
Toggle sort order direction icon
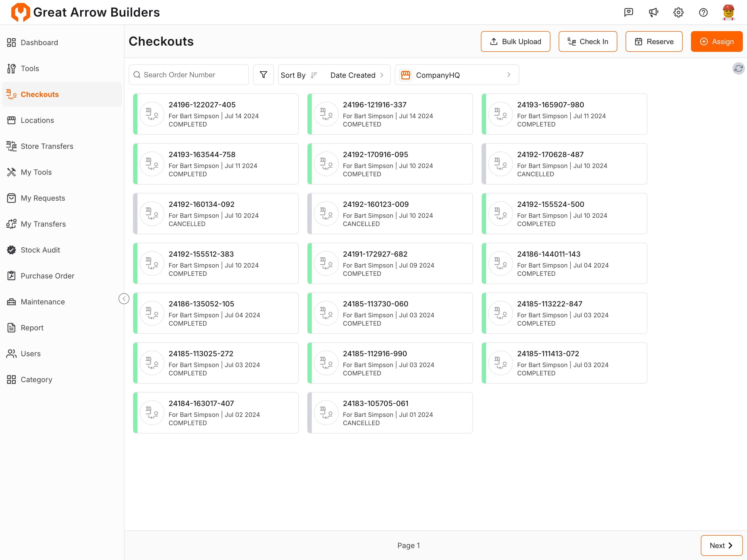coord(314,75)
